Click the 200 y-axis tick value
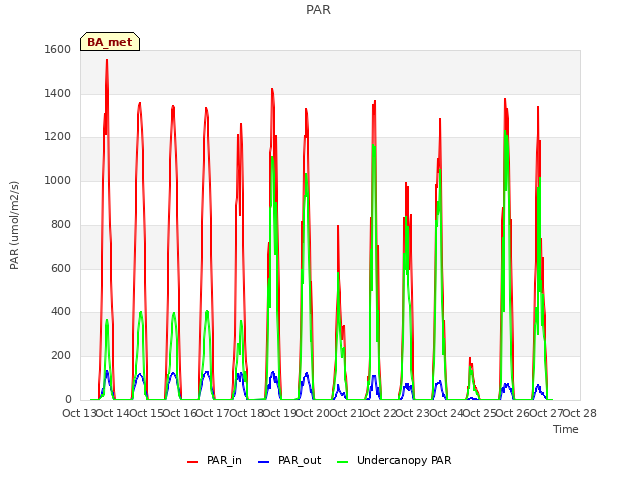Viewport: 640px width, 480px height. pos(61,356)
